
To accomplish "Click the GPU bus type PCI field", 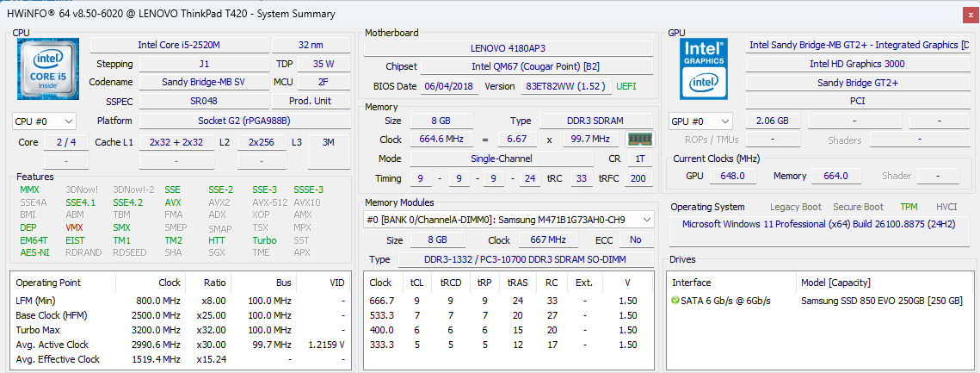I will point(857,101).
